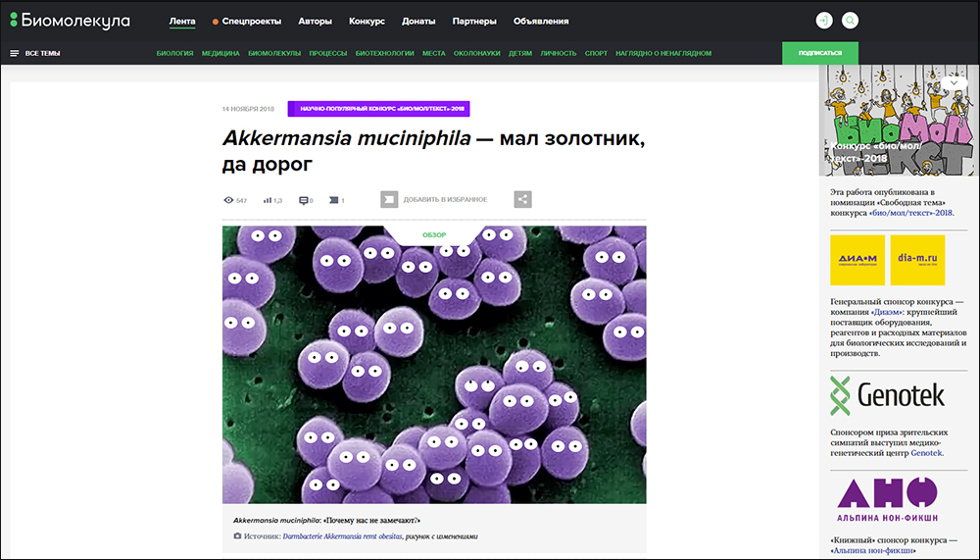Image resolution: width=980 pixels, height=560 pixels.
Task: Open the «Диаэм» sponsor link
Action: 886,312
